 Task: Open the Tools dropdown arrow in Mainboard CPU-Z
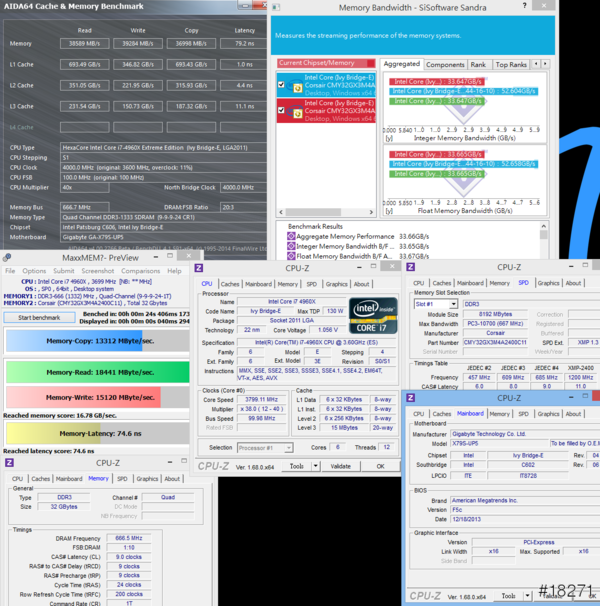[x=527, y=596]
